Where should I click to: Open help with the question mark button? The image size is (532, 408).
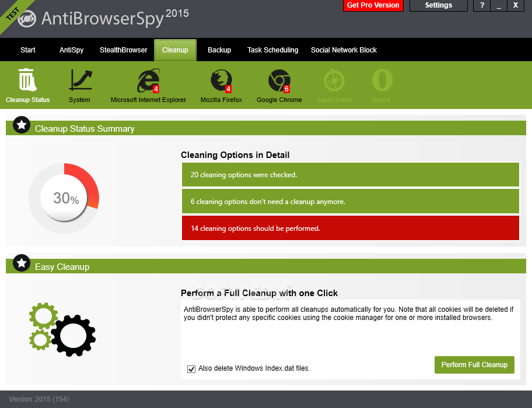tap(482, 5)
